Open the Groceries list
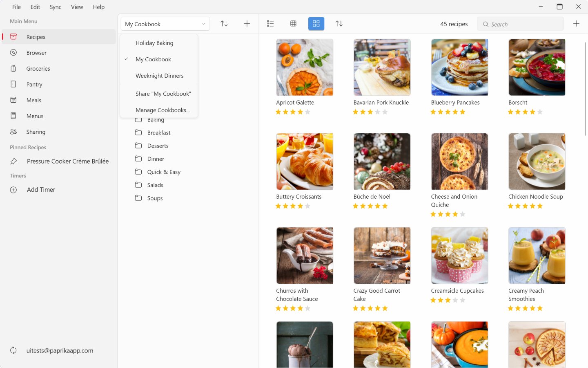The image size is (588, 368). point(59,69)
